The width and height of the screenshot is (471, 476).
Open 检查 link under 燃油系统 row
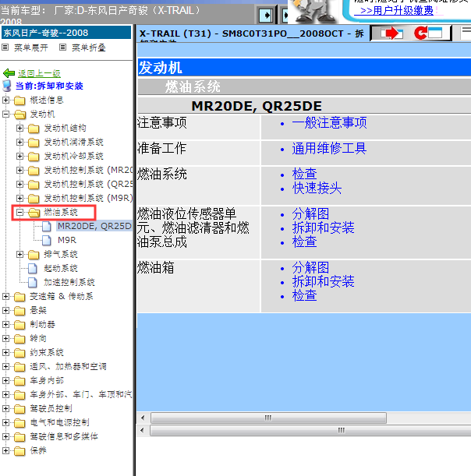(304, 175)
